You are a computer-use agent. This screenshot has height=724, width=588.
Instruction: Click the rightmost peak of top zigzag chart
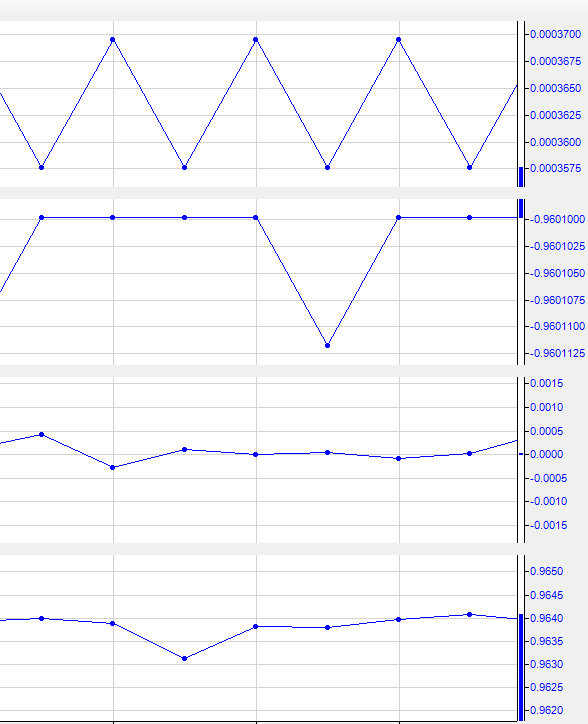point(399,40)
